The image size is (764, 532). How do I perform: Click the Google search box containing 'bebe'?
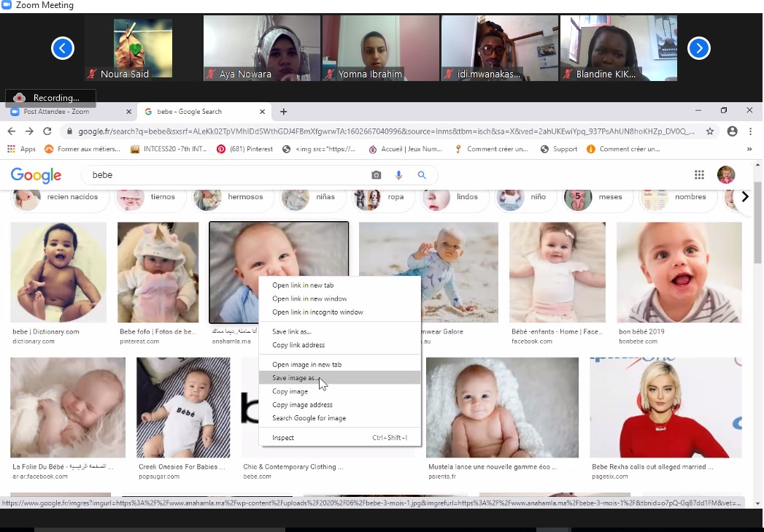(x=226, y=175)
